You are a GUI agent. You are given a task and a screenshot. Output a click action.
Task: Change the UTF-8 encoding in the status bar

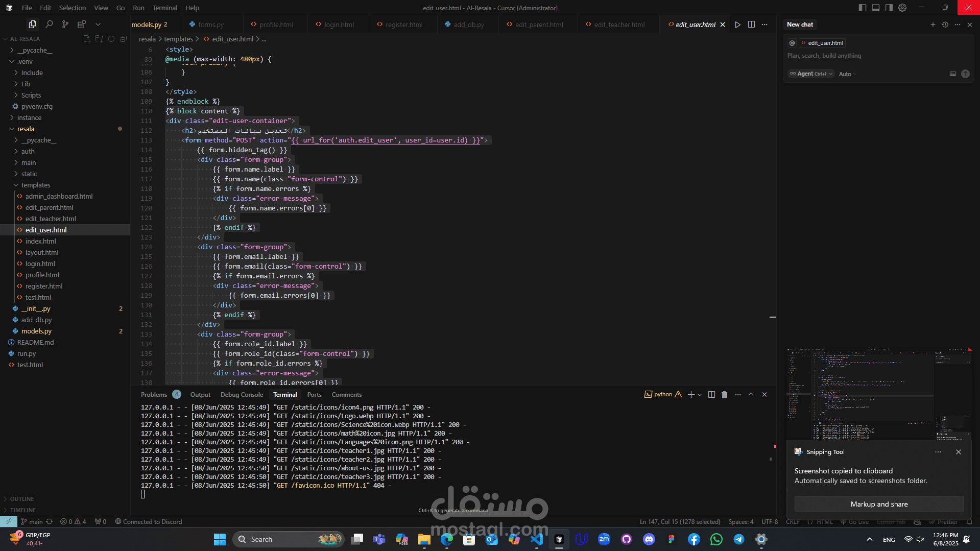[x=770, y=522]
